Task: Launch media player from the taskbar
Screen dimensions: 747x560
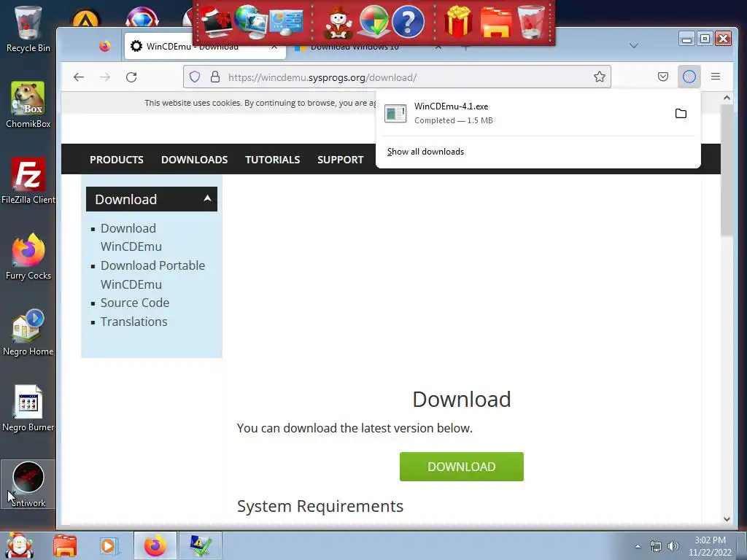Action: coord(109,545)
